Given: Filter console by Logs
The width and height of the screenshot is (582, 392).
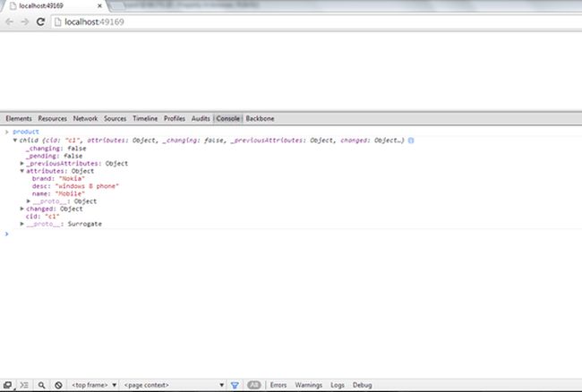Looking at the screenshot, I should tap(338, 386).
